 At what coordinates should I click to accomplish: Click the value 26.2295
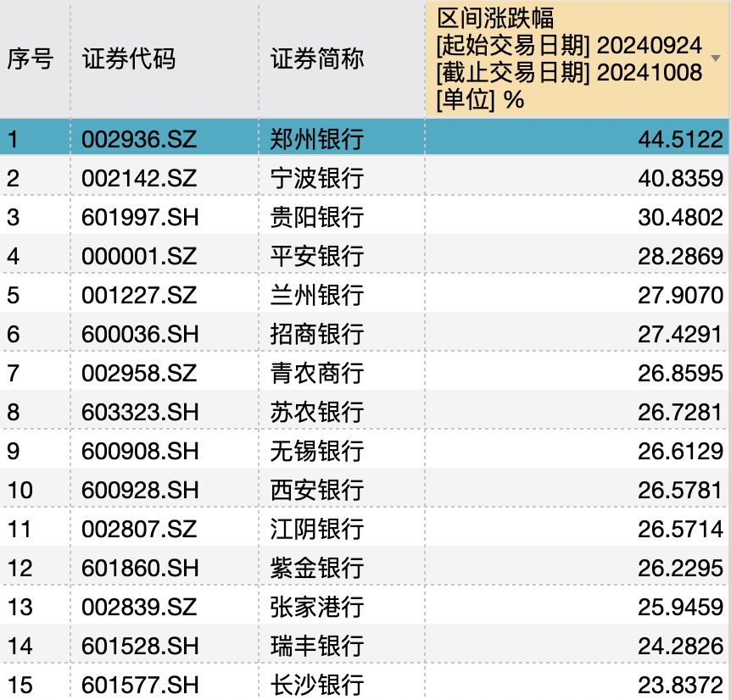pyautogui.click(x=680, y=568)
